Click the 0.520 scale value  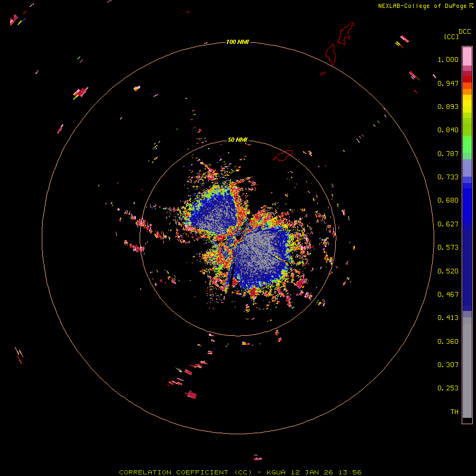pos(448,271)
